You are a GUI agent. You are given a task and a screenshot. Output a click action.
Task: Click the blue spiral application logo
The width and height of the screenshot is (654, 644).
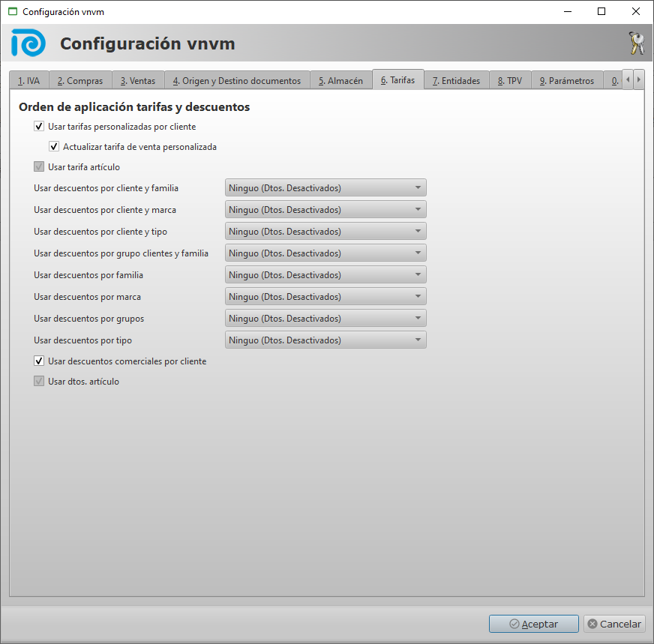point(28,43)
